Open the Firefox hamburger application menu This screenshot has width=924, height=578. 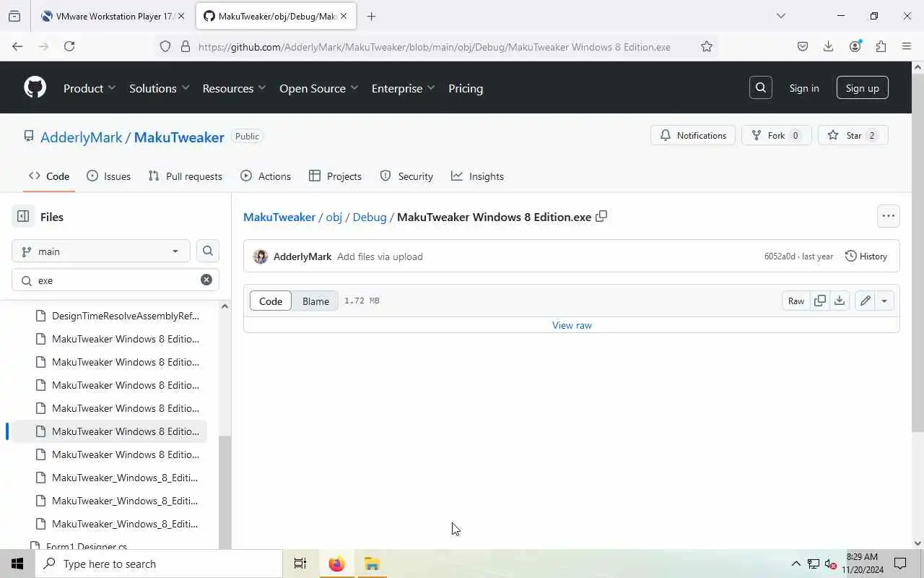pyautogui.click(x=907, y=46)
